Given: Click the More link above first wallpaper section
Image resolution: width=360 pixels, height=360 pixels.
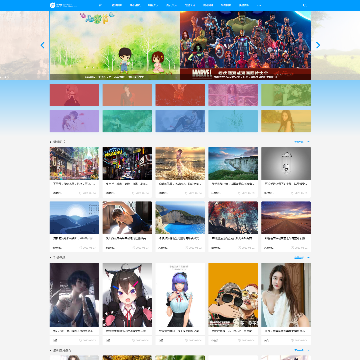Looking at the screenshot, I should pos(302,142).
